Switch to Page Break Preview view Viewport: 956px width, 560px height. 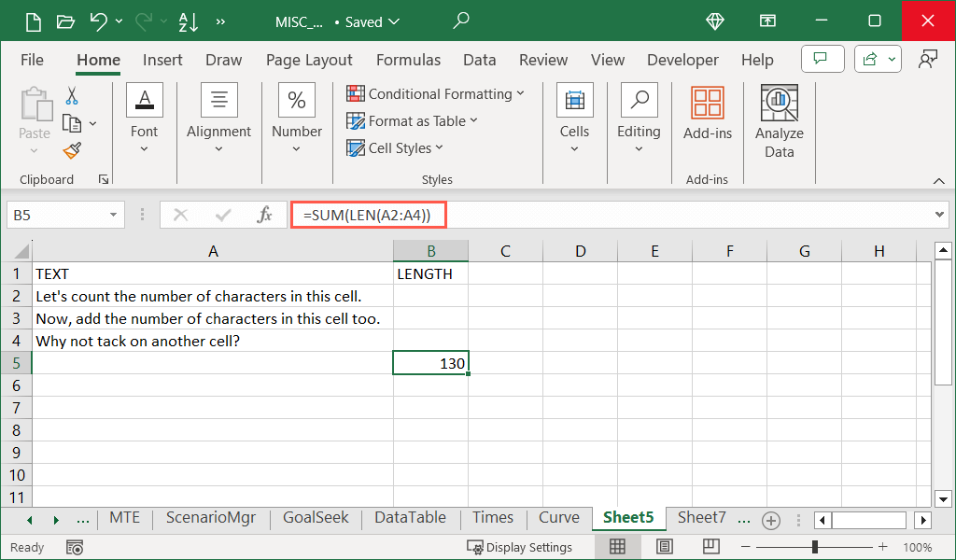(710, 547)
